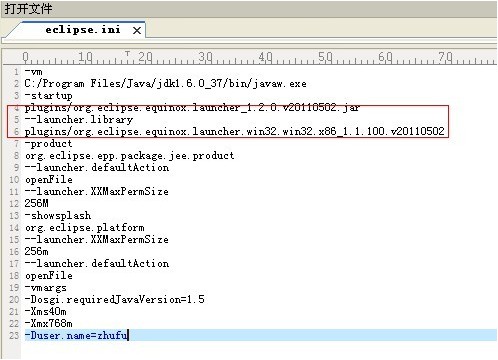This screenshot has width=498, height=360.
Task: Click '-vmargs' on line 19
Action: (46, 288)
